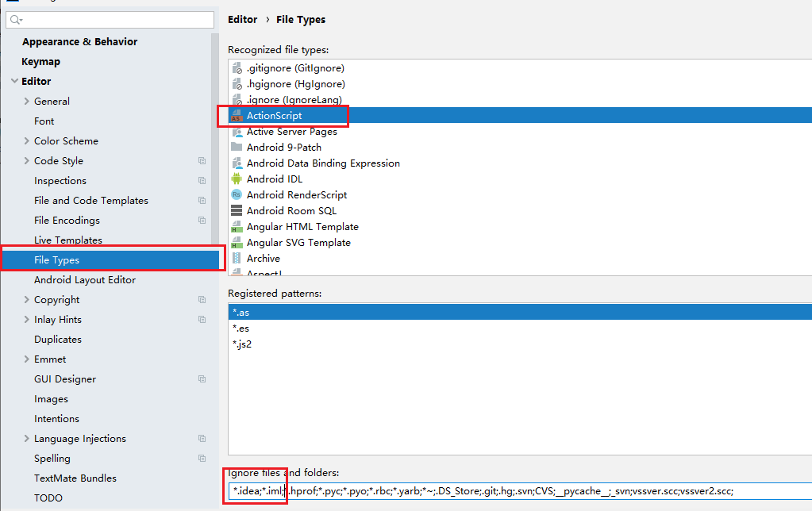
Task: Click the Ignore files and folders field
Action: [520, 491]
